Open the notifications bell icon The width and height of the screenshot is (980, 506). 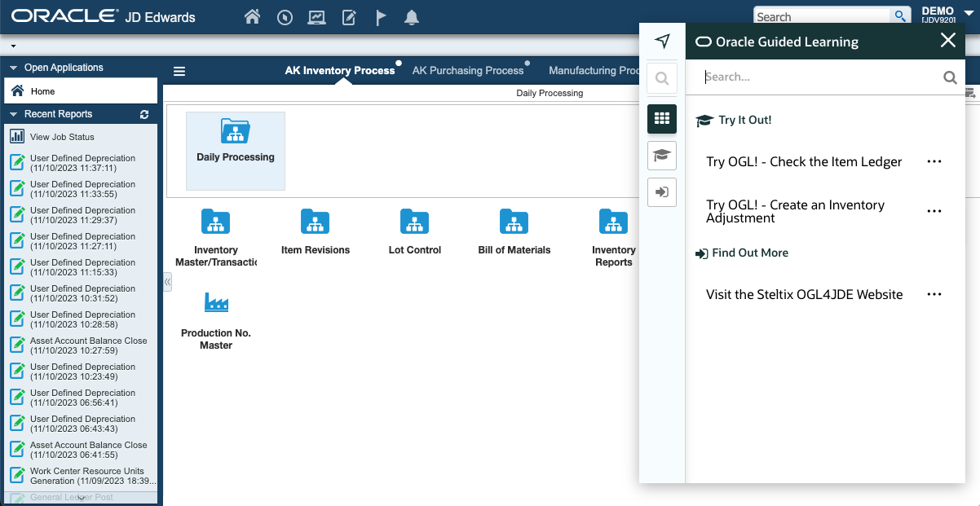(x=412, y=17)
